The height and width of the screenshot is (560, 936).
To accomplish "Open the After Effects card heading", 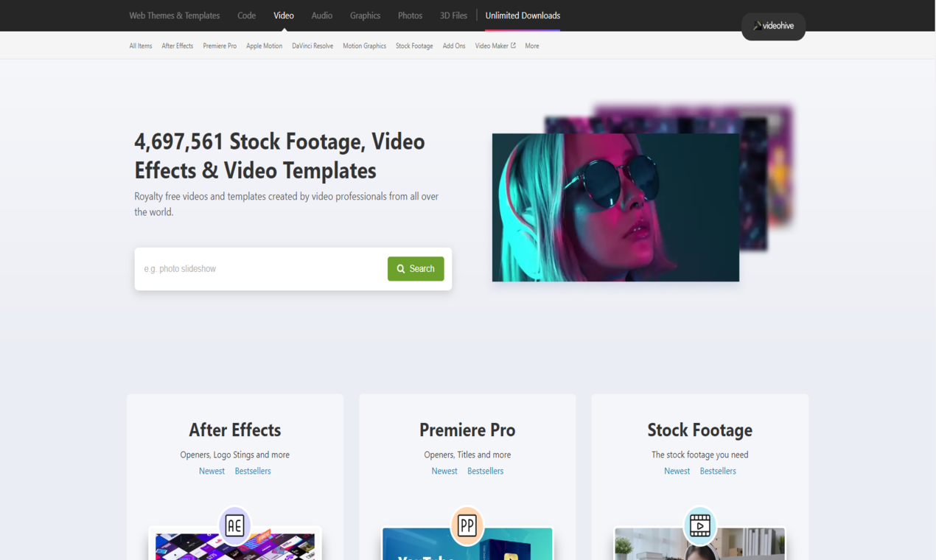I will [x=234, y=430].
